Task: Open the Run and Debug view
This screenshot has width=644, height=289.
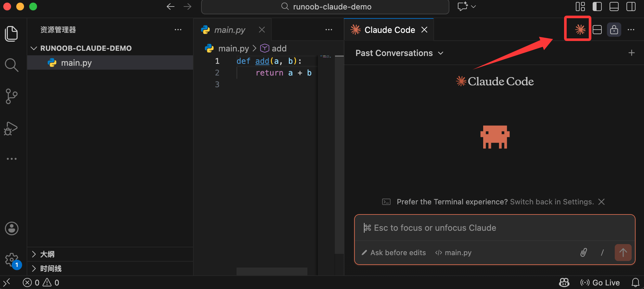Action: tap(11, 128)
